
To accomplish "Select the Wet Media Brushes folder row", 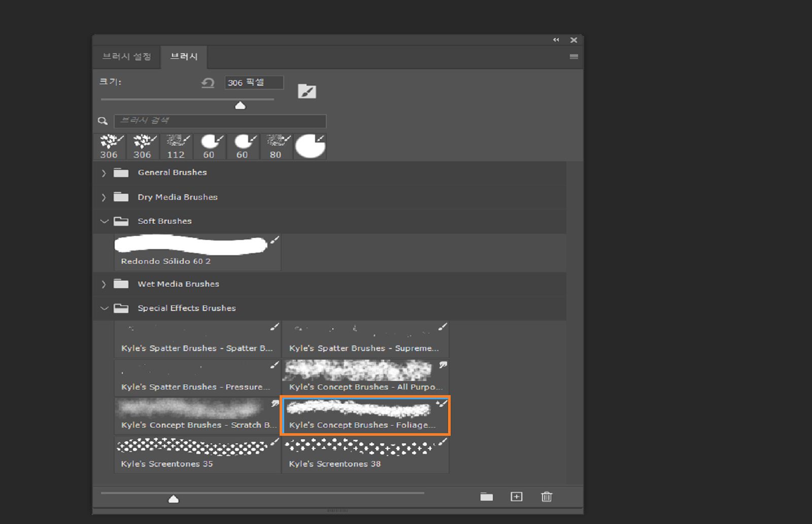I will coord(330,284).
